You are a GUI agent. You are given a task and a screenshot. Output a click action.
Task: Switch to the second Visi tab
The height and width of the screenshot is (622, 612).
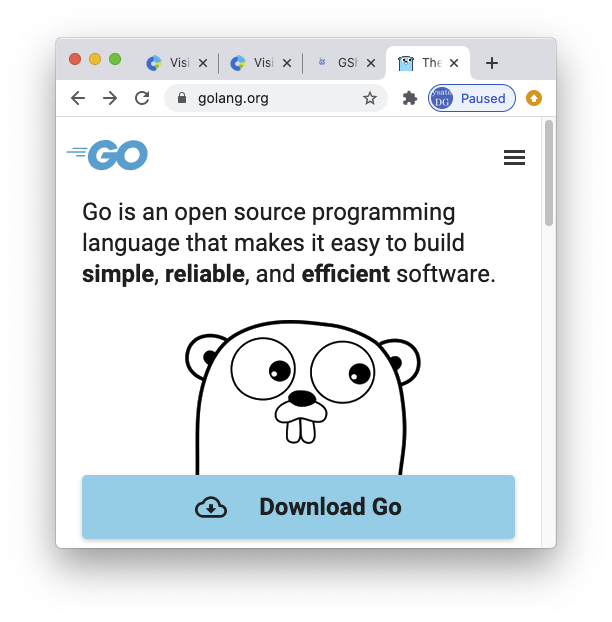click(x=254, y=63)
